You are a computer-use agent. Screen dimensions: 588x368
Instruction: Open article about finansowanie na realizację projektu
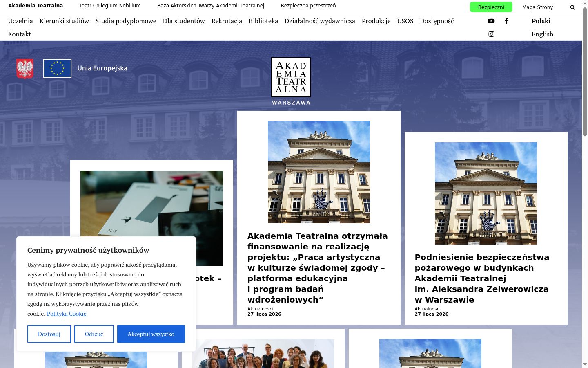318,268
